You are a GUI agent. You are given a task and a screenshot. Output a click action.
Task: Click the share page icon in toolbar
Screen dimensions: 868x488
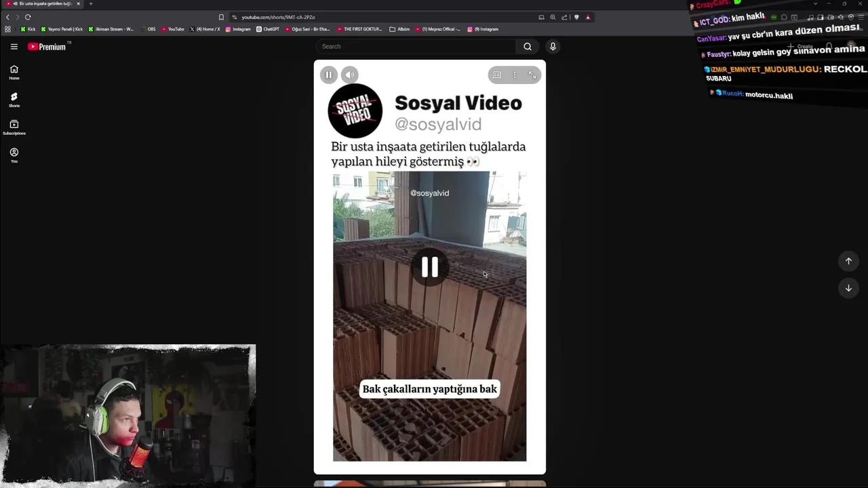(x=564, y=17)
